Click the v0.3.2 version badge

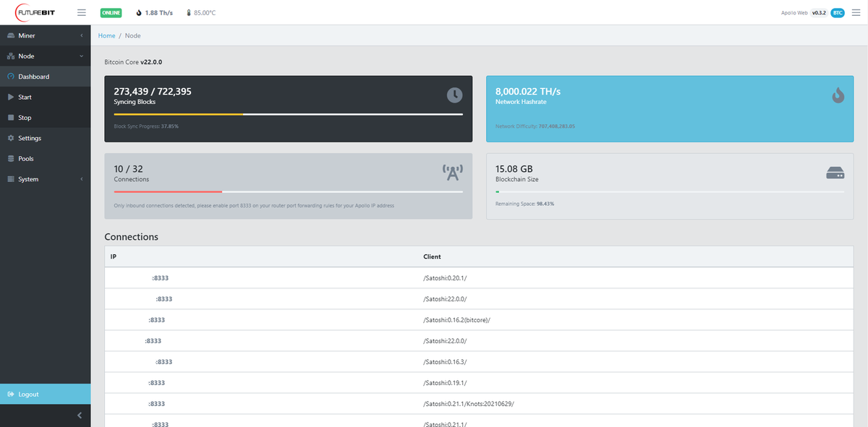pos(819,13)
